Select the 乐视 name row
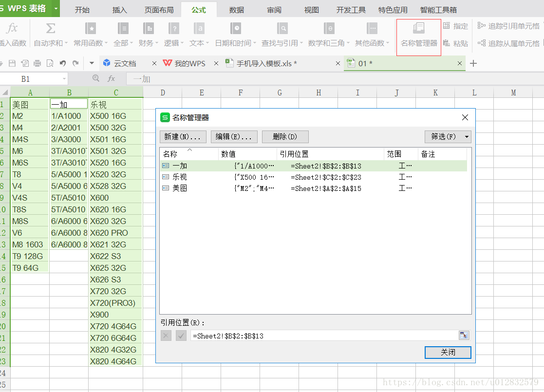 [314, 177]
